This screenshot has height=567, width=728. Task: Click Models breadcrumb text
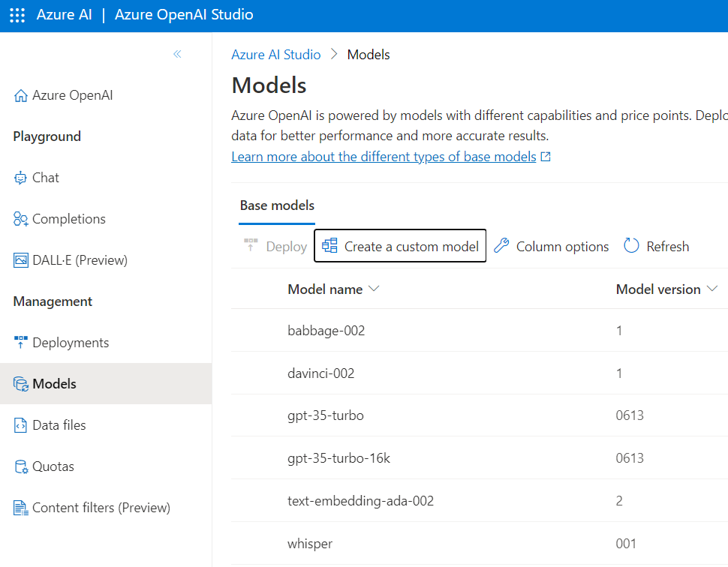click(369, 55)
